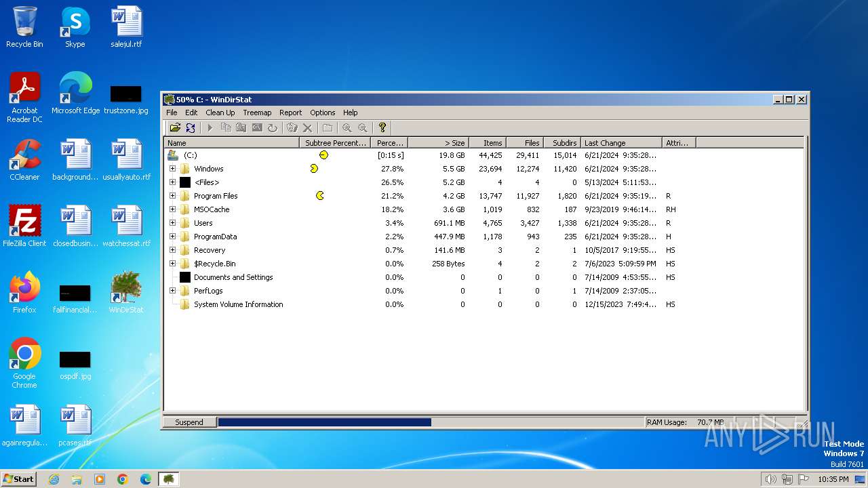
Task: Sort by the Subtree Percentage column header
Action: 335,143
